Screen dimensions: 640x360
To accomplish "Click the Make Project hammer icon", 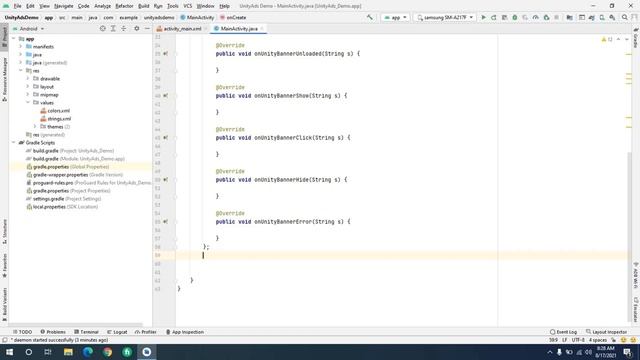I will coord(370,18).
